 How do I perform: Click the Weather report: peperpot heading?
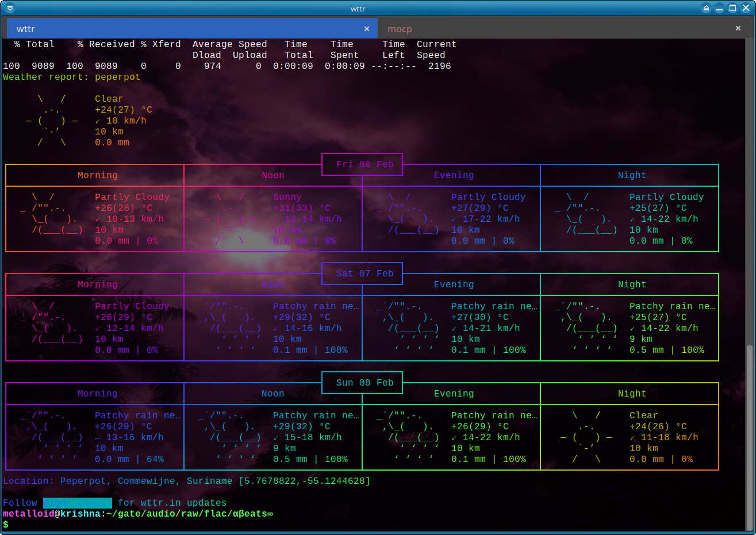pyautogui.click(x=71, y=77)
